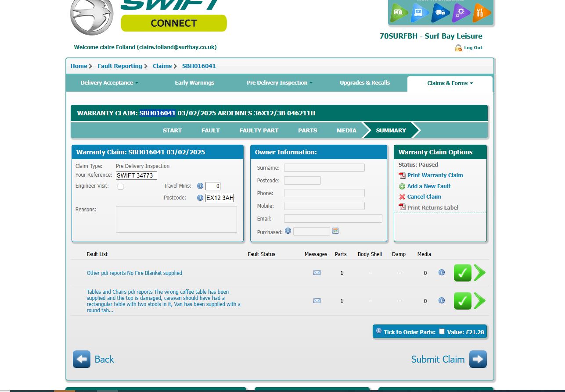Click the Print Warranty Claim link
This screenshot has height=392, width=565.
[x=435, y=175]
